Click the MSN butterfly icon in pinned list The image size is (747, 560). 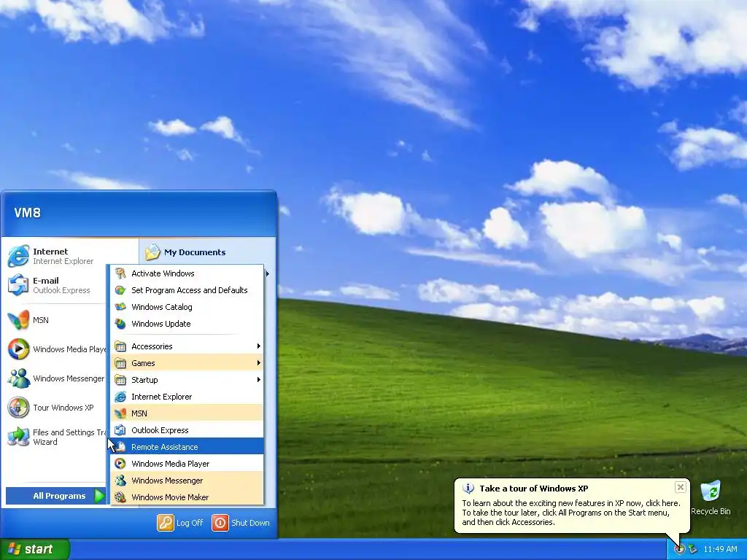point(18,320)
